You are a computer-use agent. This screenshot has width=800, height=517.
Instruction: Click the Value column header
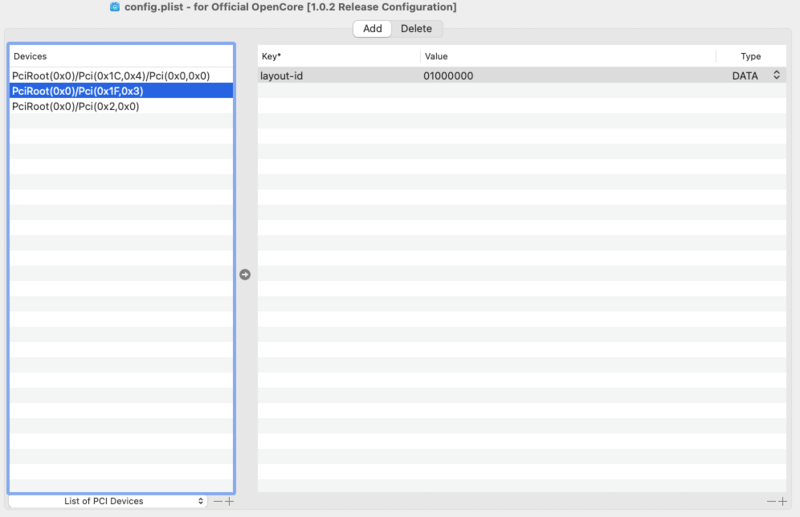coord(568,56)
